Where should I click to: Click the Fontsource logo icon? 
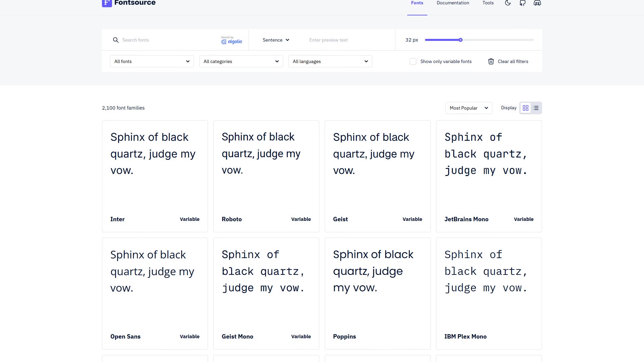[107, 3]
